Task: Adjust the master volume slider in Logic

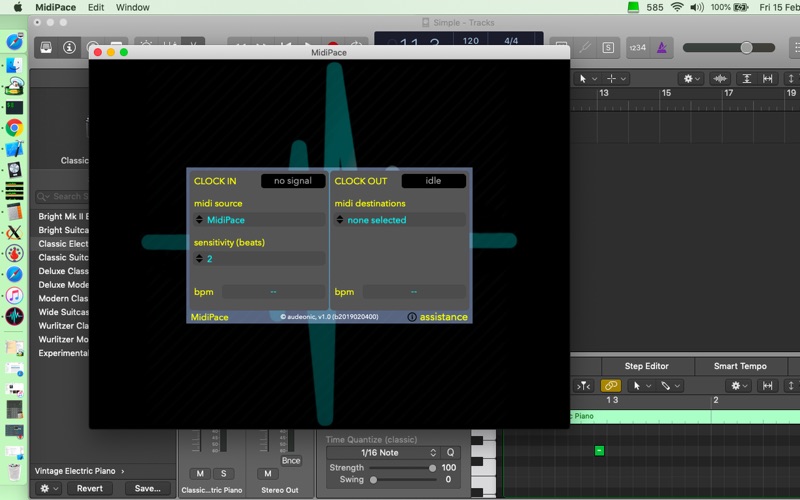Action: pyautogui.click(x=746, y=47)
